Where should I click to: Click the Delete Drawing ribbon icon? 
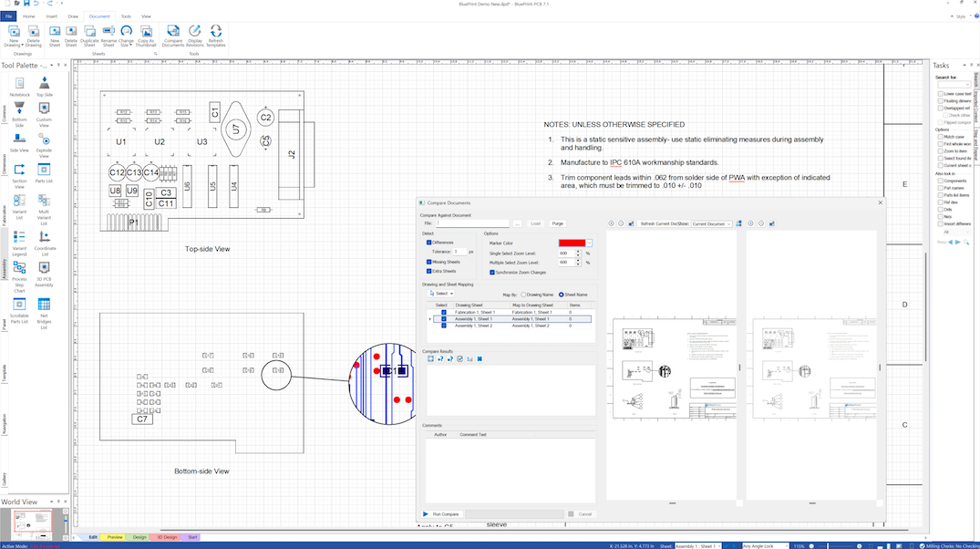[33, 36]
